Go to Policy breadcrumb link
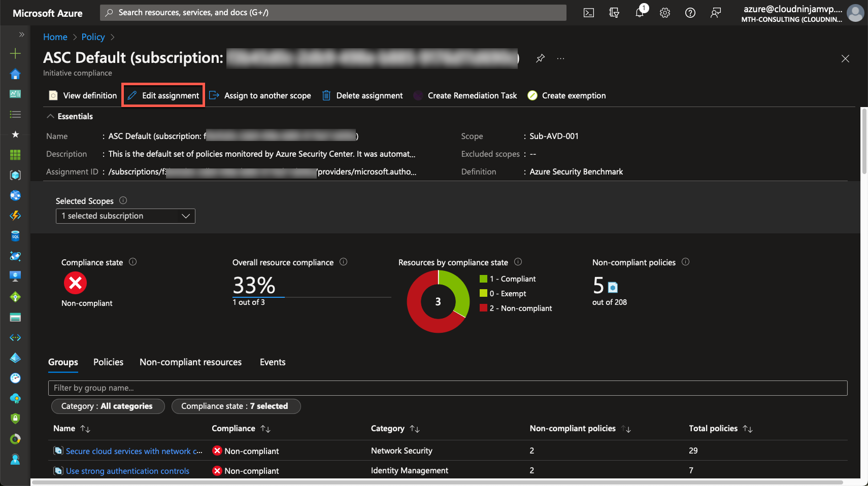This screenshot has height=486, width=868. tap(93, 37)
